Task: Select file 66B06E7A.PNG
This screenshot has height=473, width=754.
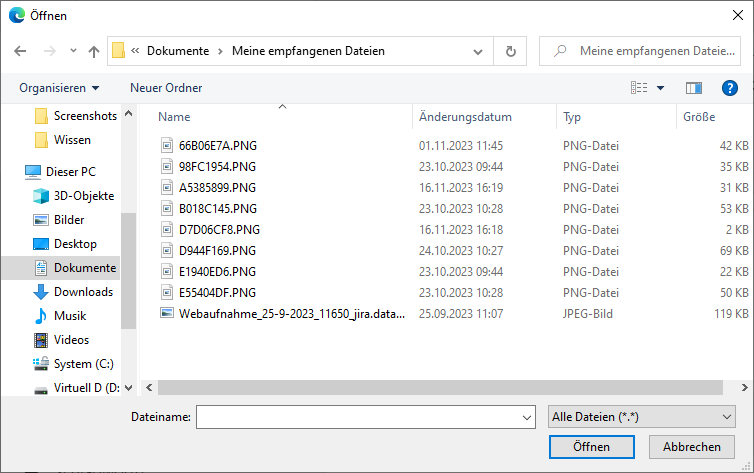Action: click(x=218, y=146)
